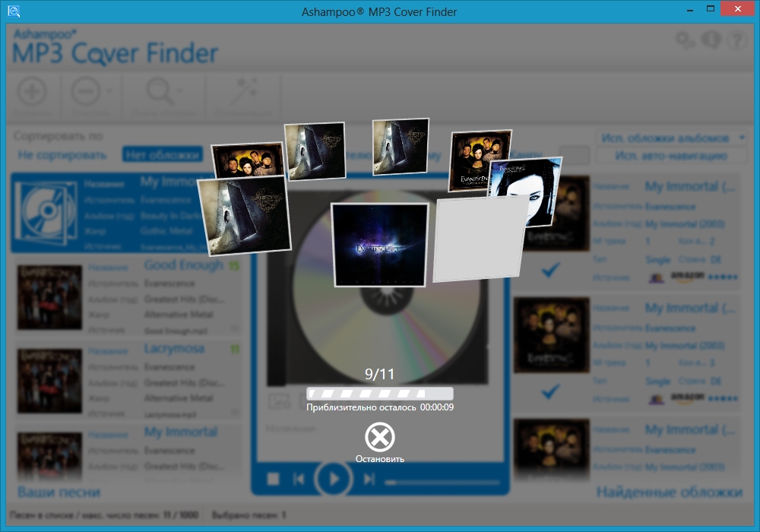
Task: Click the magnifier search covers icon
Action: pos(160,91)
